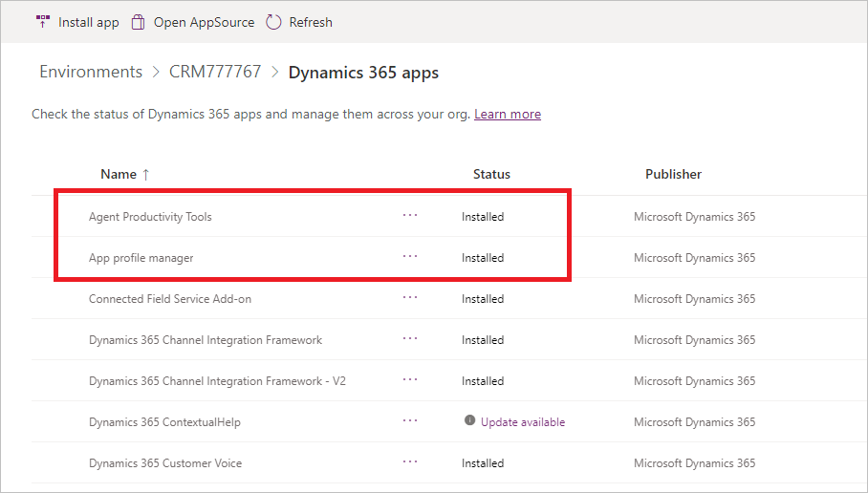Select Agent Productivity Tools row name

(150, 217)
